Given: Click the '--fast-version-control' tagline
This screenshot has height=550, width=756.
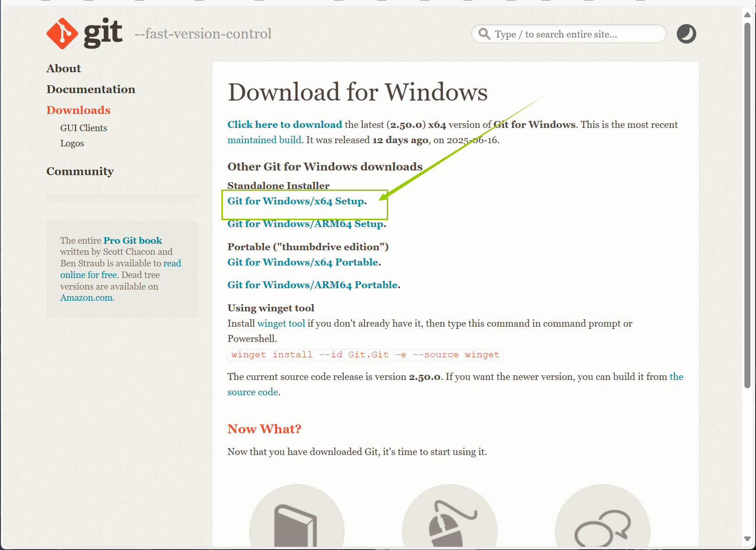Looking at the screenshot, I should tap(203, 34).
